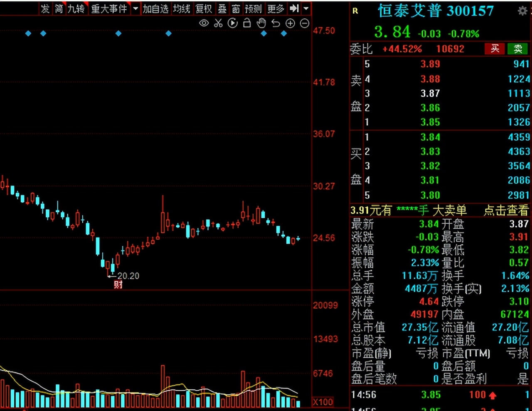The width and height of the screenshot is (532, 411).
Task: Click the X100 volume unit label
Action: tap(323, 402)
